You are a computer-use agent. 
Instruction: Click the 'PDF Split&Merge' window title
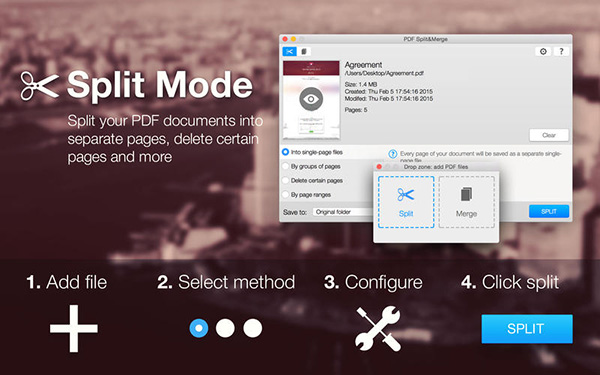click(x=426, y=39)
